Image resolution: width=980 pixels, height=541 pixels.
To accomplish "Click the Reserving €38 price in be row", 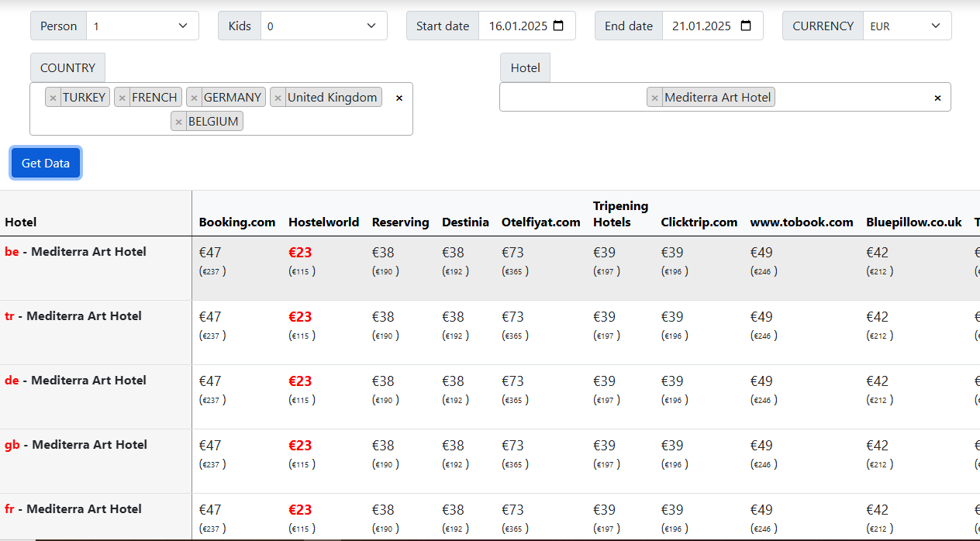I will pos(383,253).
